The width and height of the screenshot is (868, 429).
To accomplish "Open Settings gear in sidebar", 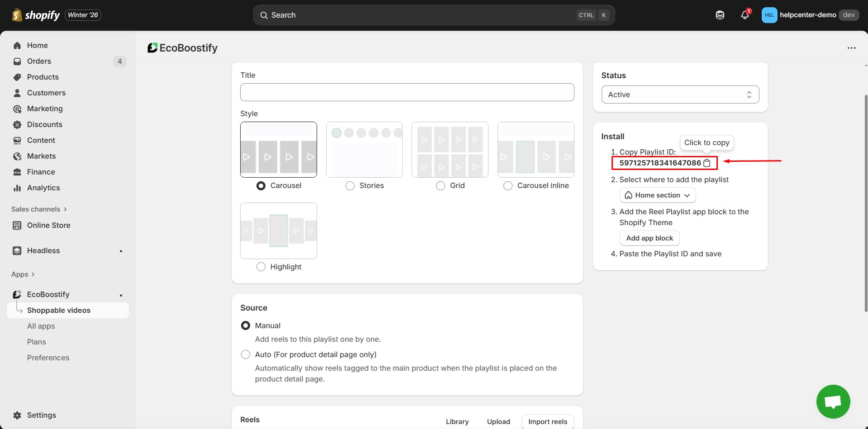I will (x=41, y=415).
